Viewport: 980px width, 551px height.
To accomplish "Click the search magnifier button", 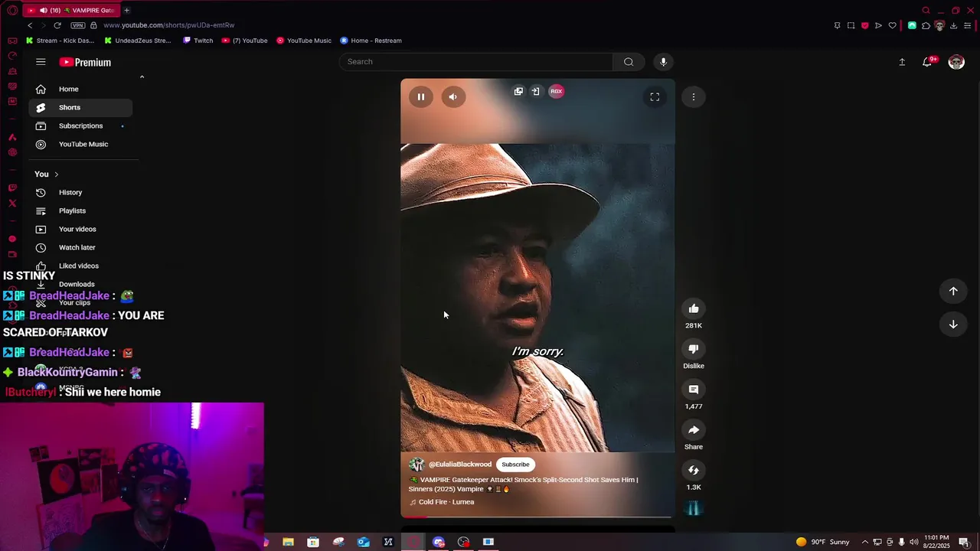I will tap(629, 62).
